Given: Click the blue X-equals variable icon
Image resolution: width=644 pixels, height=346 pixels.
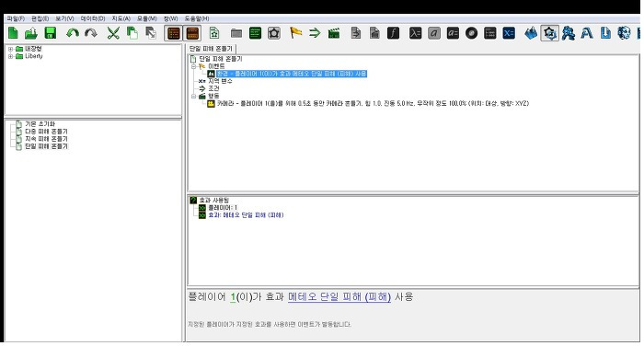Looking at the screenshot, I should click(509, 33).
